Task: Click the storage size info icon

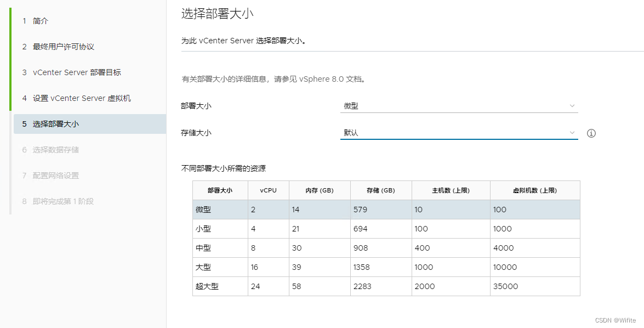Action: [591, 133]
